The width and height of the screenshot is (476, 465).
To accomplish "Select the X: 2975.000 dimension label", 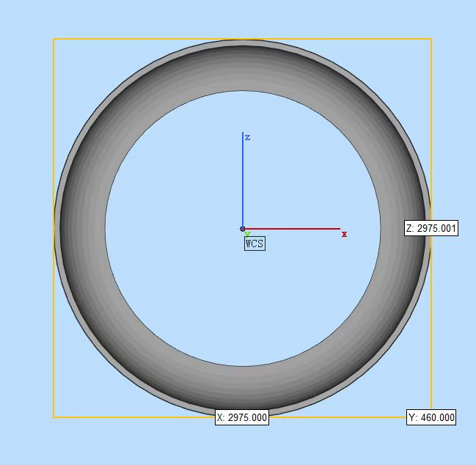I will 242,417.
